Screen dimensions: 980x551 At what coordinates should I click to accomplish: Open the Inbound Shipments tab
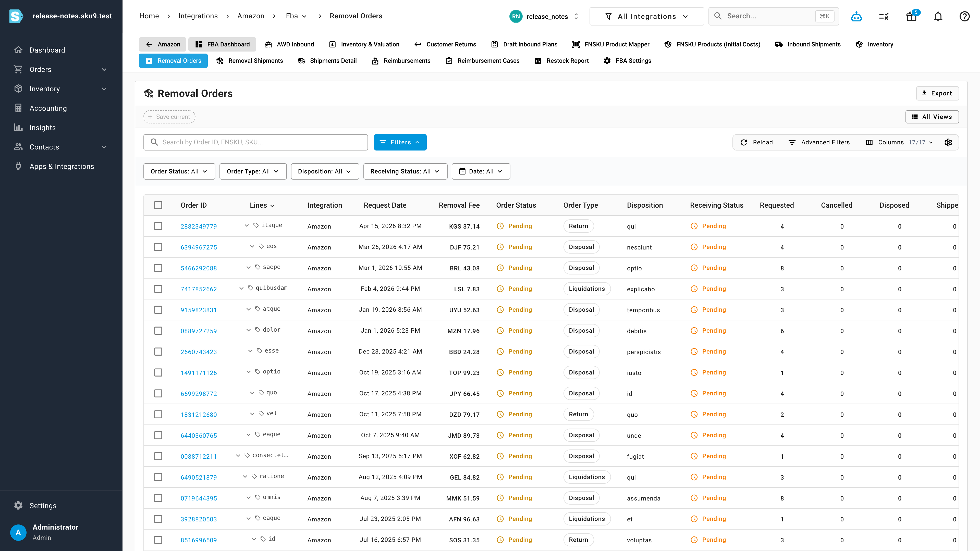808,44
